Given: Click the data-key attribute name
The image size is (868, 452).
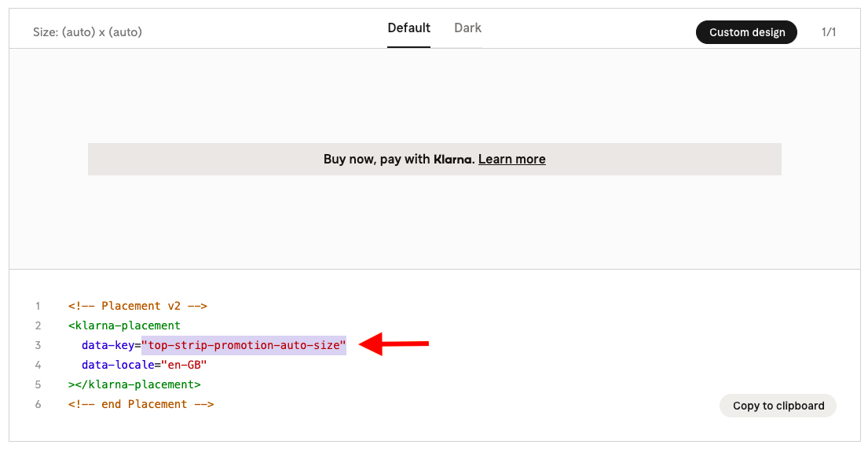Looking at the screenshot, I should click(x=108, y=346).
